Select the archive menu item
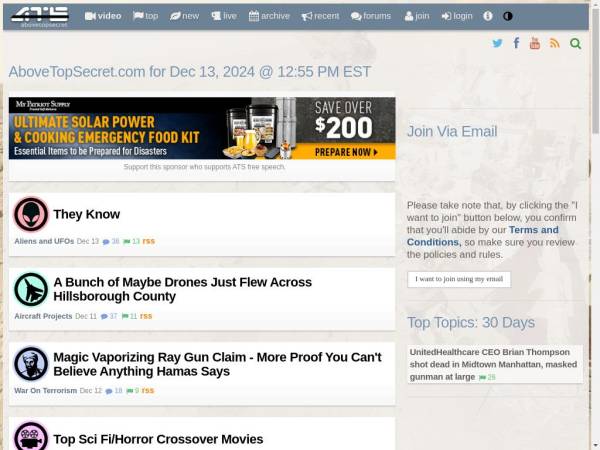The height and width of the screenshot is (450, 600). [269, 16]
